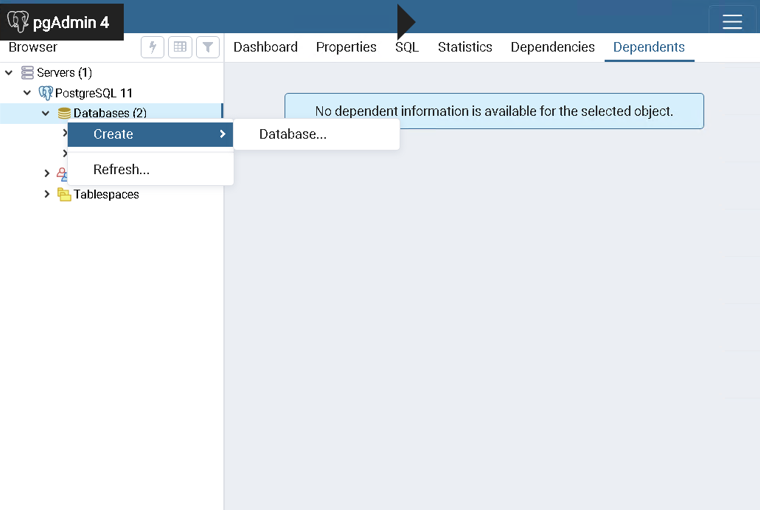
Task: Click the Filtered Rows funnel icon
Action: pos(208,47)
